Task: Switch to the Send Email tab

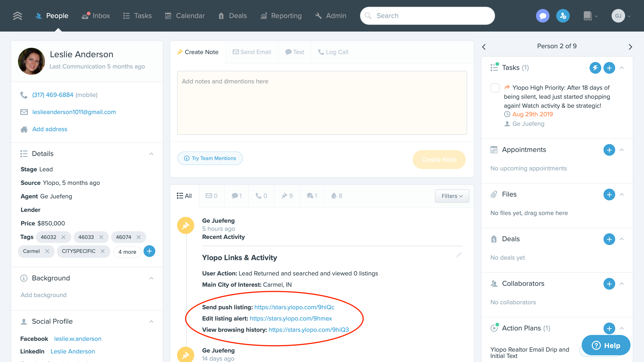Action: point(252,52)
